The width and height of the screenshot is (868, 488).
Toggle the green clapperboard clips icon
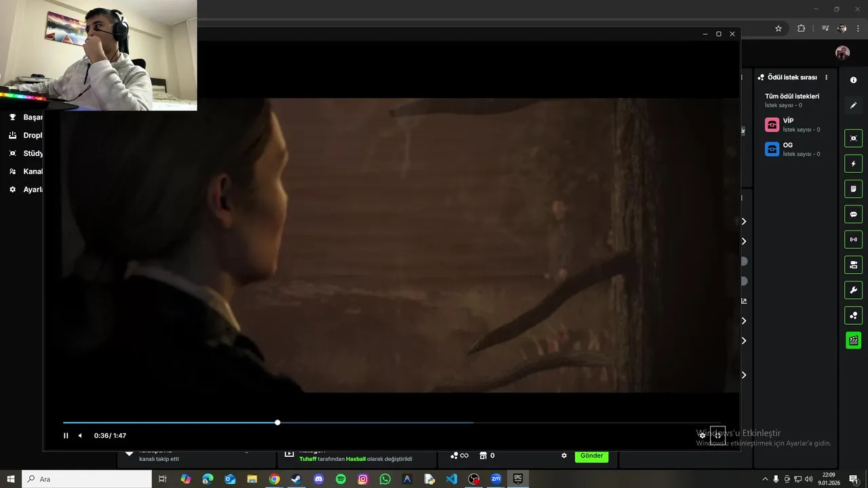click(854, 340)
